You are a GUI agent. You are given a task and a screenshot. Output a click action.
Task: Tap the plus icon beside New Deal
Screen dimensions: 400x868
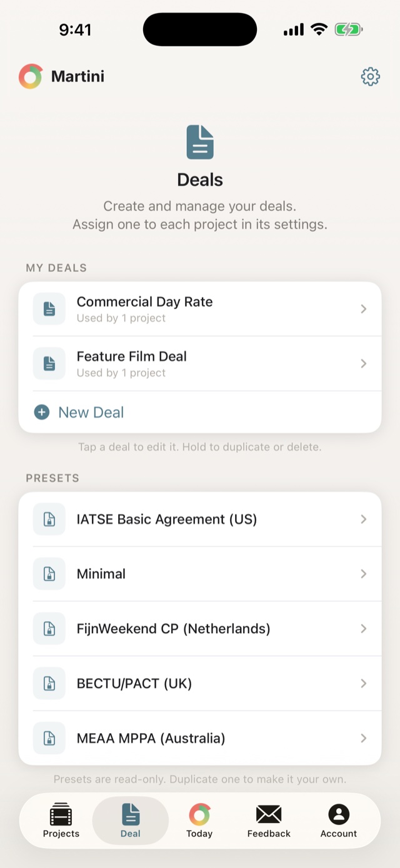tap(42, 412)
